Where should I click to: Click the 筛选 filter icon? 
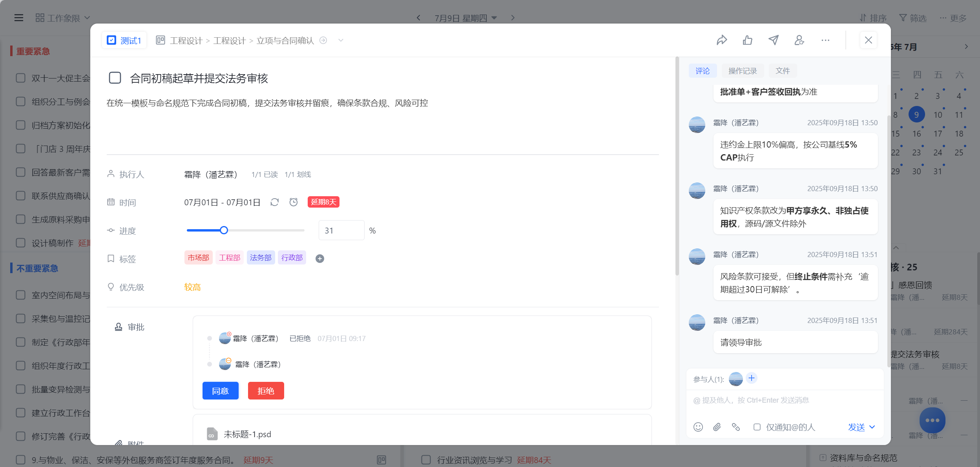[x=903, y=18]
